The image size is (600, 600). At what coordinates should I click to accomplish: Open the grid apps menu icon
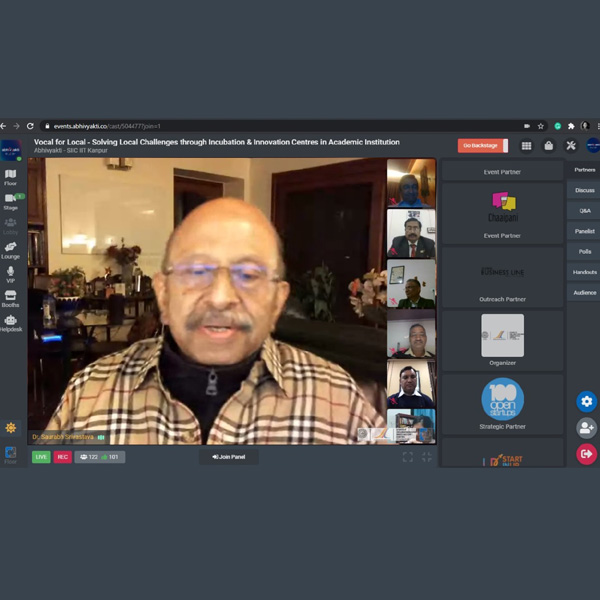(x=526, y=146)
